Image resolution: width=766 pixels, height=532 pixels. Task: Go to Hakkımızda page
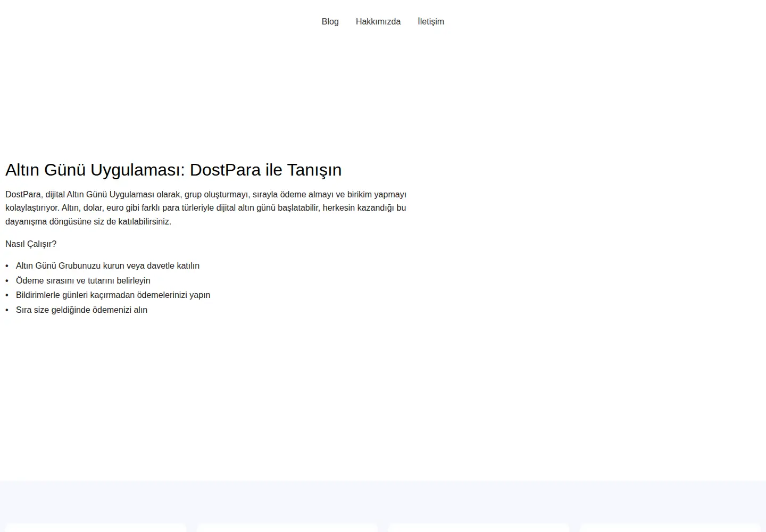point(378,21)
